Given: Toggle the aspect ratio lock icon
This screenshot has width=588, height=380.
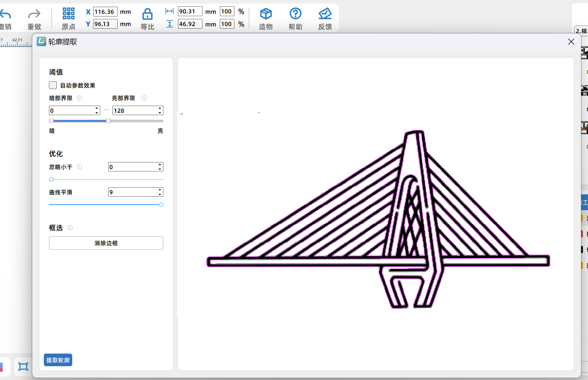Looking at the screenshot, I should click(x=147, y=15).
